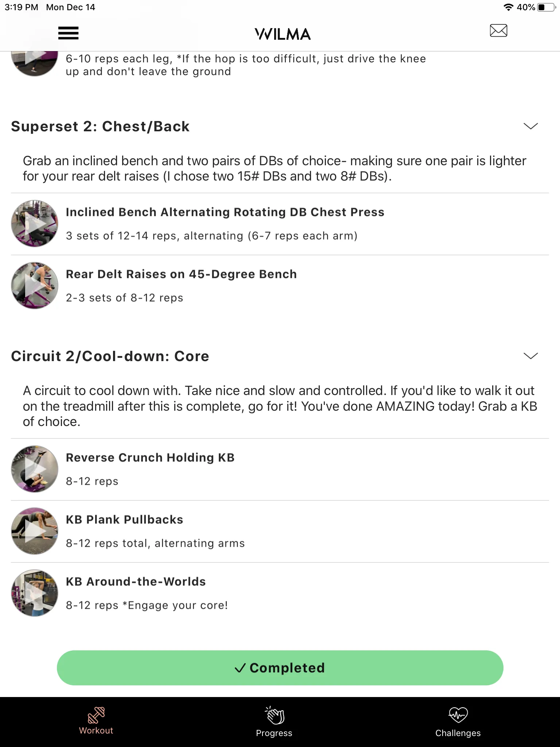The width and height of the screenshot is (560, 747).
Task: Play the Rear Delt Raises video
Action: coord(34,286)
